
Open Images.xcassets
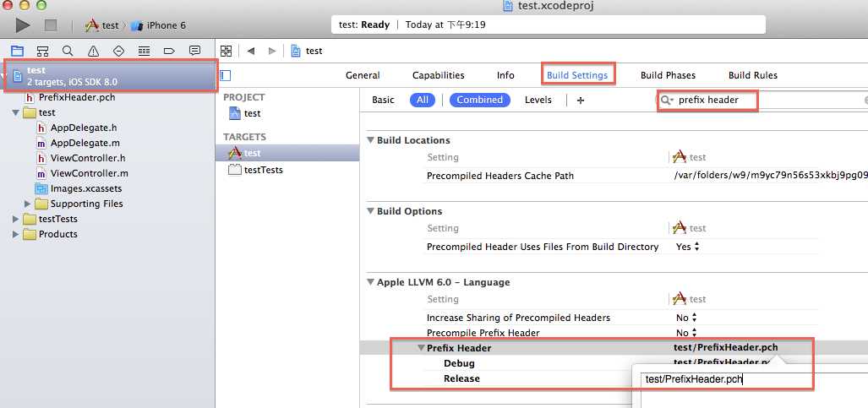coord(86,188)
